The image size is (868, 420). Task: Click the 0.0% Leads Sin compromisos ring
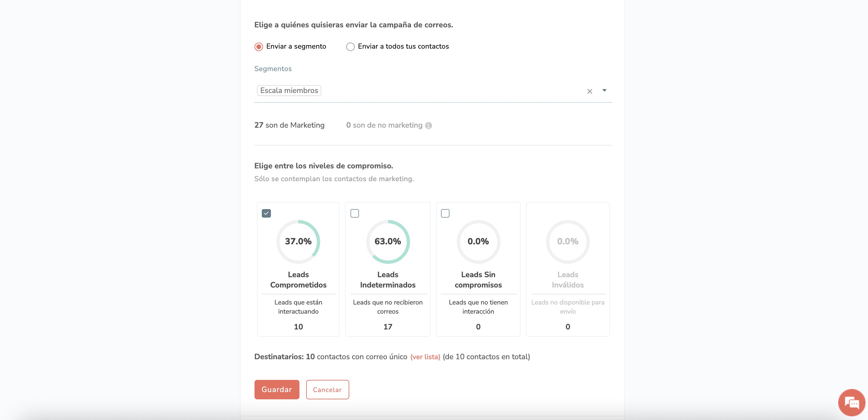(x=478, y=242)
